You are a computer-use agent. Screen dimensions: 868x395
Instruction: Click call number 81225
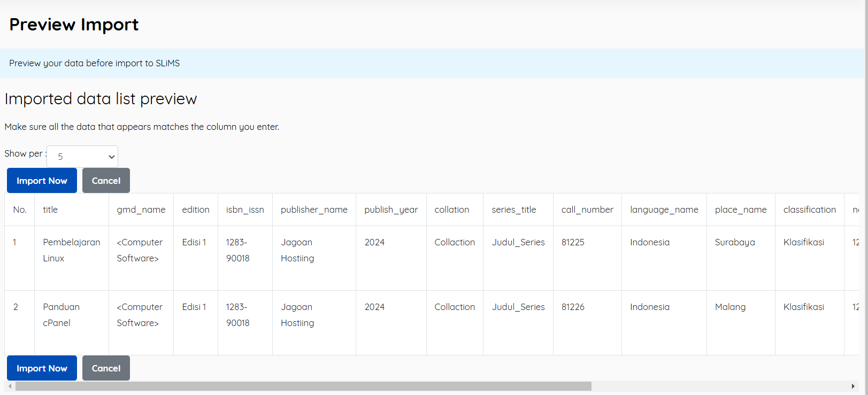click(x=573, y=242)
